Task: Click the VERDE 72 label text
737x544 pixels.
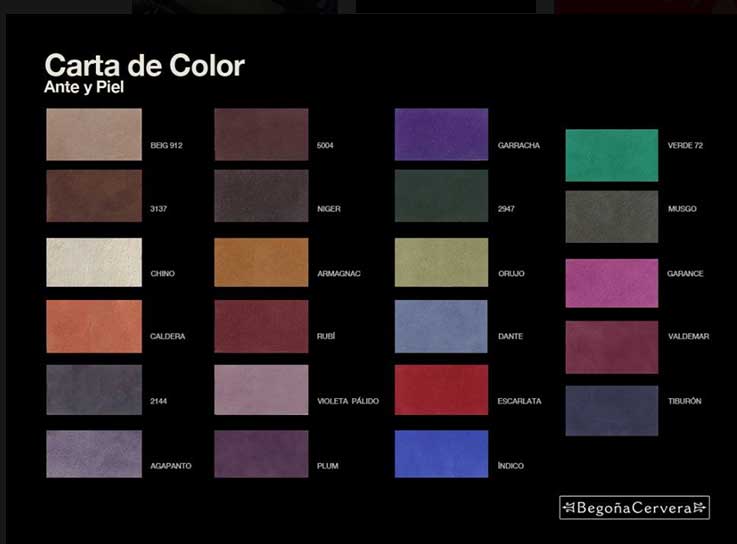Action: coord(685,145)
